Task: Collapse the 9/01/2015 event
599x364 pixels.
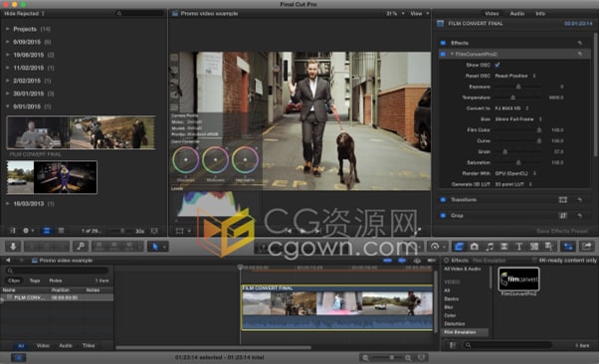Action: [x=7, y=106]
